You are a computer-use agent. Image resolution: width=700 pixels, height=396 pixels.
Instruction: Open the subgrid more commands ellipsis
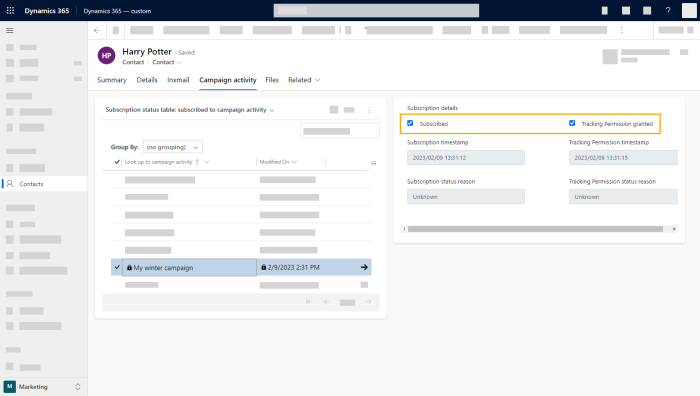point(369,110)
